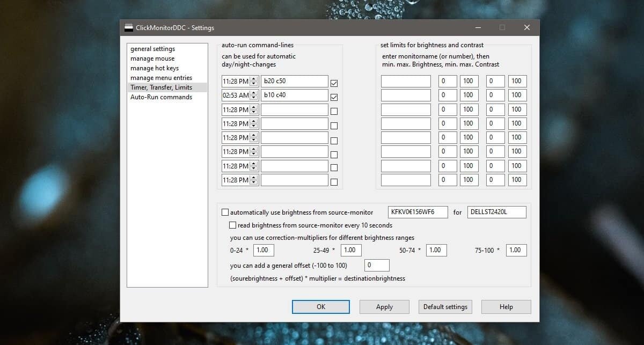The image size is (644, 345).
Task: Click the ClickMonitorDDC title bar app icon
Action: click(129, 27)
